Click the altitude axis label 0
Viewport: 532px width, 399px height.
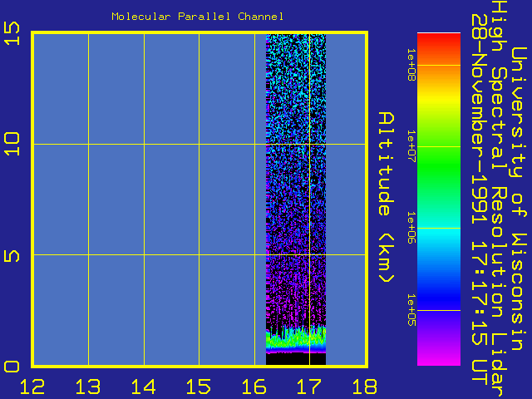[12, 367]
